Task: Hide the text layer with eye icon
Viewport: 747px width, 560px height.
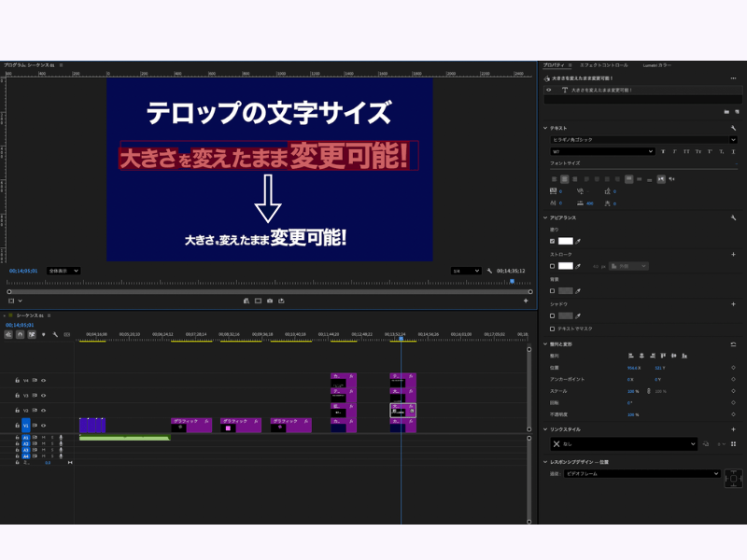Action: pyautogui.click(x=548, y=91)
